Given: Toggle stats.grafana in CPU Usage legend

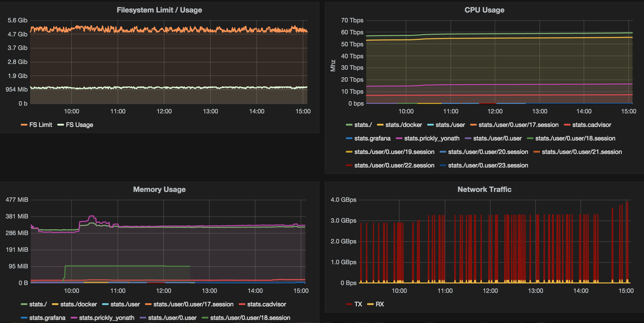Looking at the screenshot, I should (372, 138).
